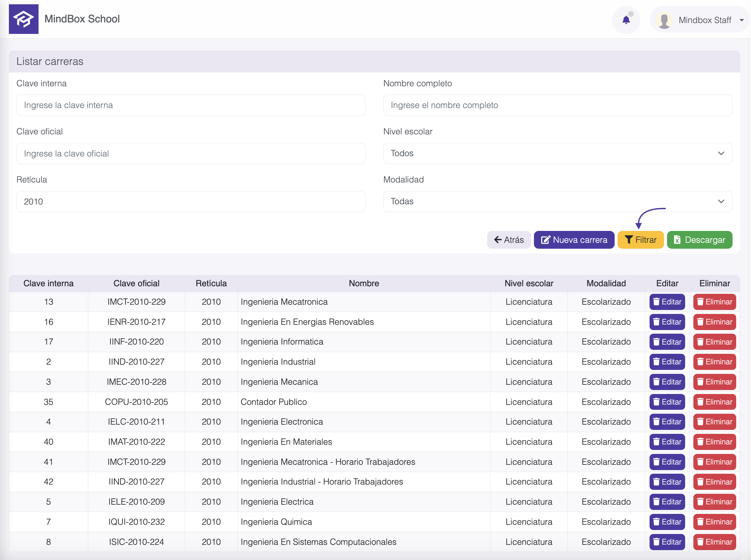751x560 pixels.
Task: Click the Clave oficial input box
Action: pyautogui.click(x=191, y=154)
